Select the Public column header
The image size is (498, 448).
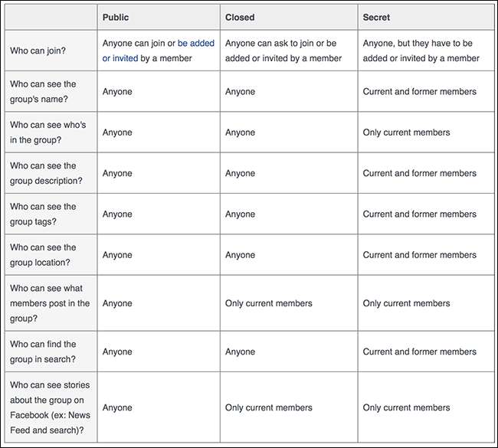point(116,18)
